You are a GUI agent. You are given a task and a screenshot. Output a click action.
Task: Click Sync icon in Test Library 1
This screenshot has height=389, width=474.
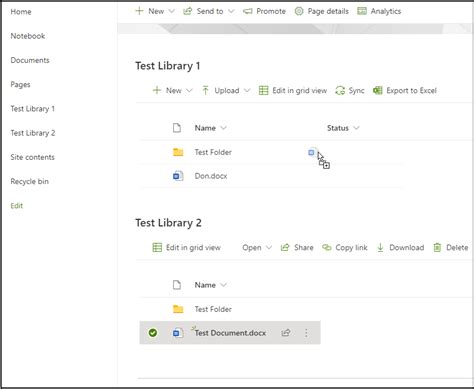[340, 91]
